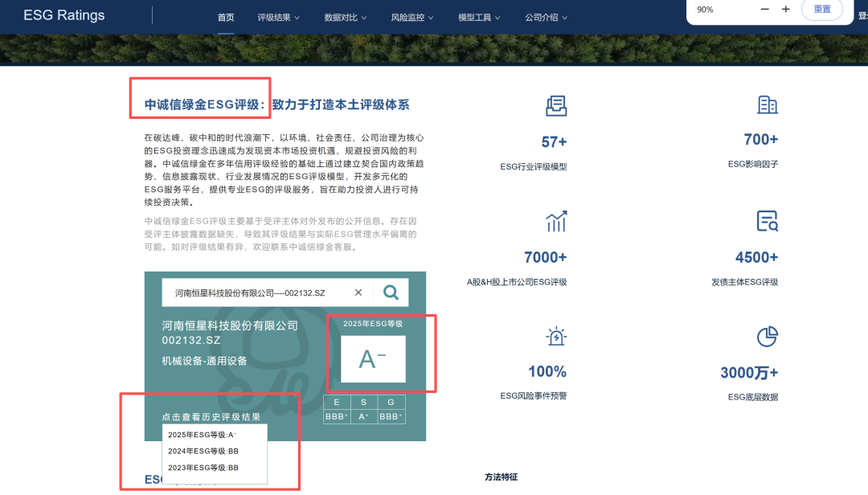The image size is (868, 495).
Task: Zoom out with the minus button
Action: point(765,10)
